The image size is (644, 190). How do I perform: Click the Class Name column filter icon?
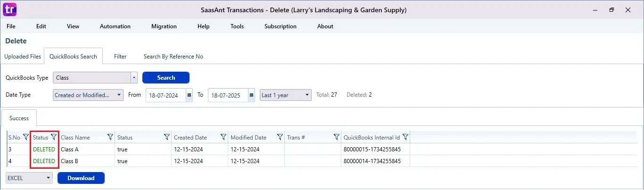tap(110, 137)
